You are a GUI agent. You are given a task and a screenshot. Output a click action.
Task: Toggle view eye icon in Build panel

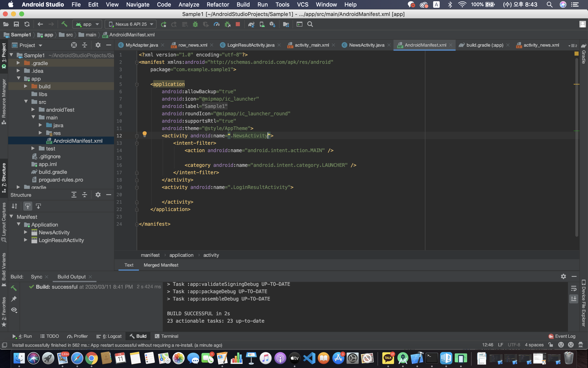(x=14, y=310)
